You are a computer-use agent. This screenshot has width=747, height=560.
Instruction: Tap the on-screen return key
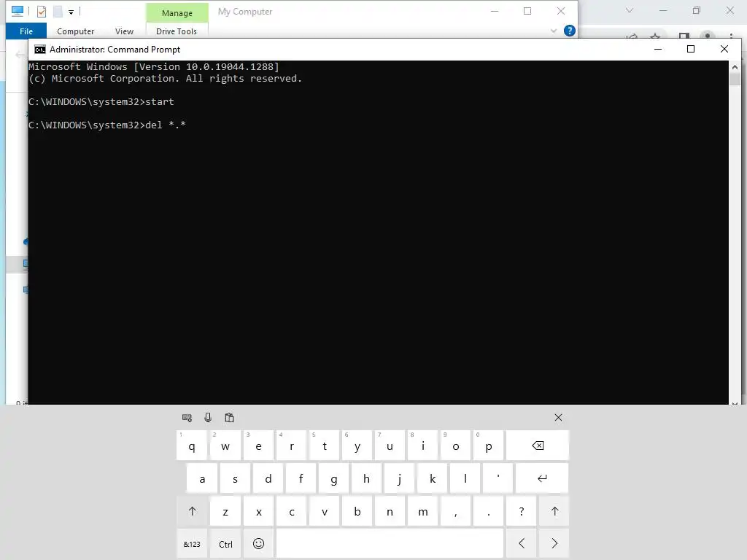[x=542, y=478]
